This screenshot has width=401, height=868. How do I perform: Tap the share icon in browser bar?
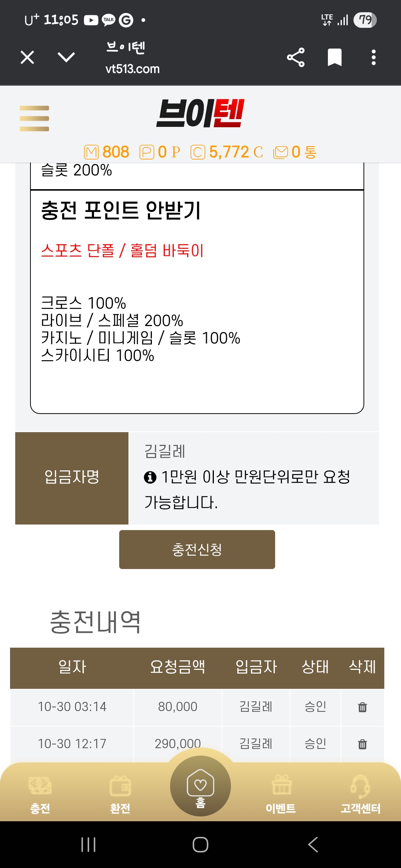(x=296, y=57)
